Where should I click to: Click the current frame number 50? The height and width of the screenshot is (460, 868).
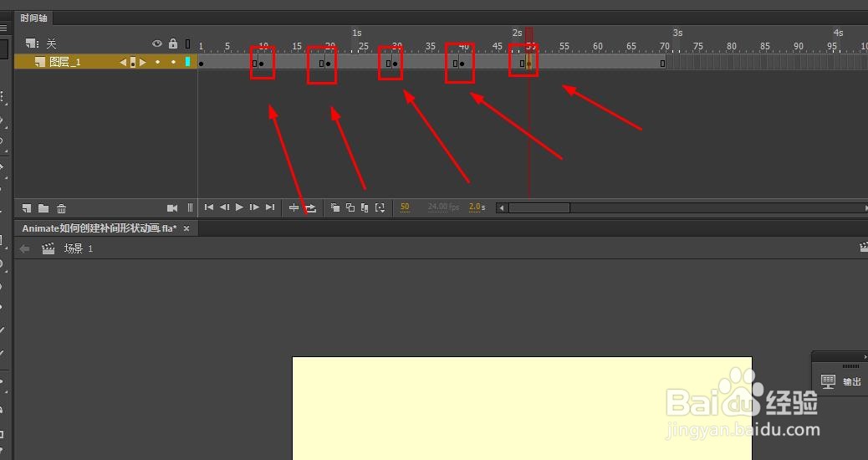[x=405, y=207]
